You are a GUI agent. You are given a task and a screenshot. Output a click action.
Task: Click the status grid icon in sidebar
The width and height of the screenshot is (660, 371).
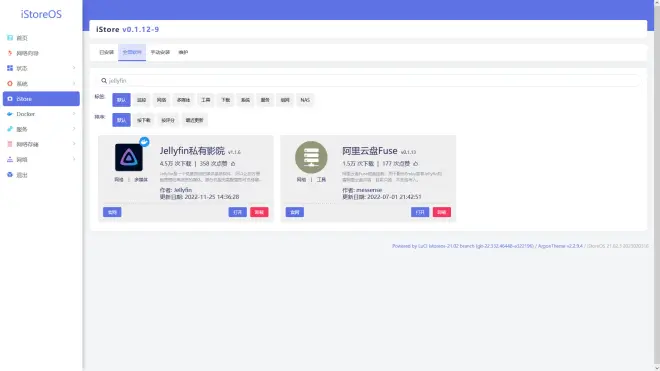coord(10,68)
